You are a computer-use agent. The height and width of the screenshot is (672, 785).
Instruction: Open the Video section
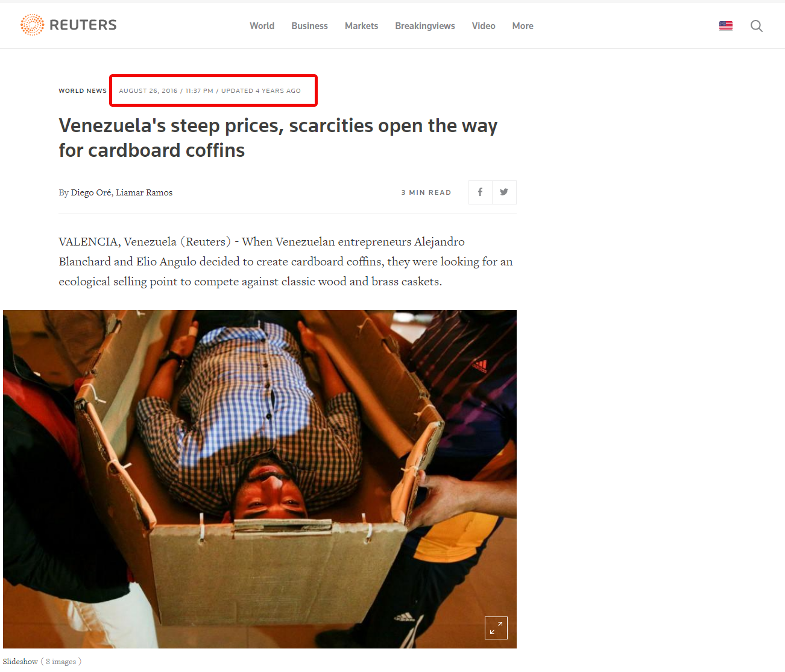tap(484, 26)
